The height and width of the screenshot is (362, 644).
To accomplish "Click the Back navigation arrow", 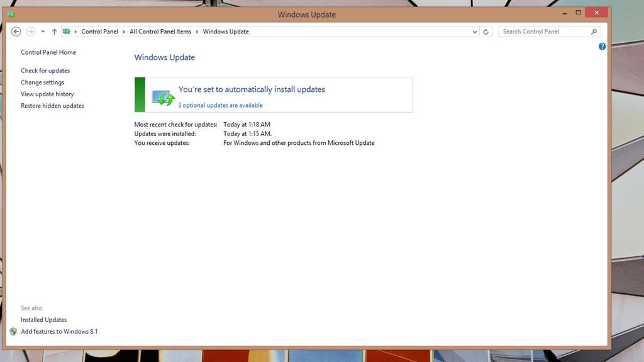I will [16, 31].
